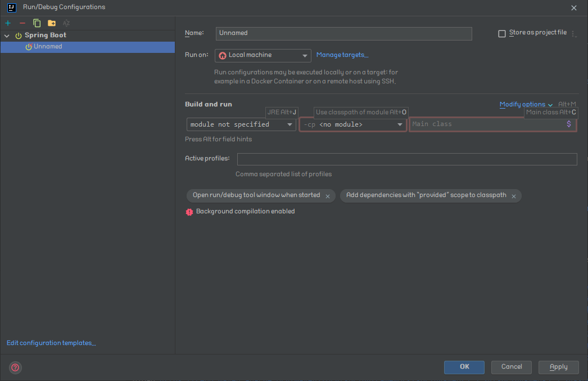
Task: Click the Spring Boot power icon in the tree
Action: (x=19, y=35)
